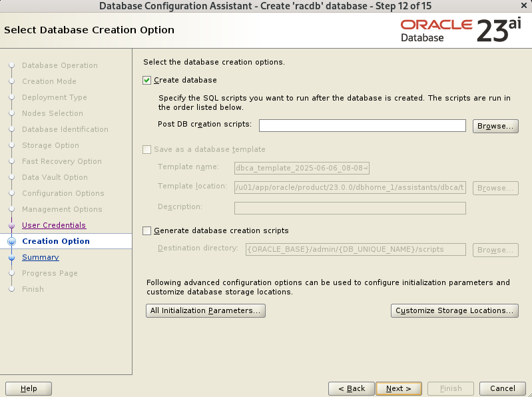Click the Summary step bullet icon
The height and width of the screenshot is (397, 532).
[11, 258]
